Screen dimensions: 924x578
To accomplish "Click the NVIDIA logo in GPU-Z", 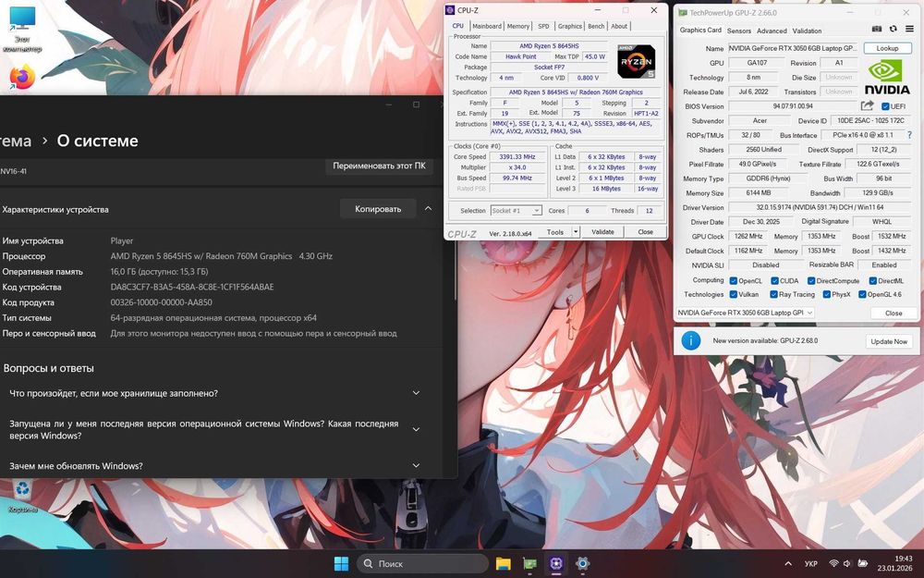I will tap(887, 78).
